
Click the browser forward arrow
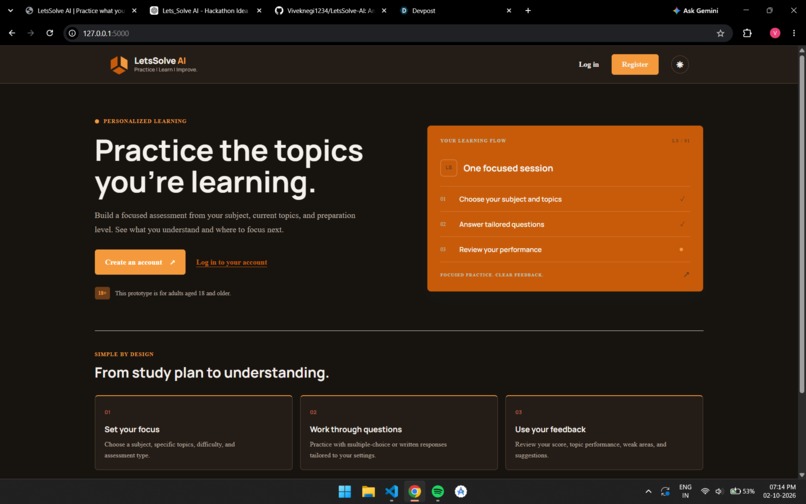click(31, 33)
